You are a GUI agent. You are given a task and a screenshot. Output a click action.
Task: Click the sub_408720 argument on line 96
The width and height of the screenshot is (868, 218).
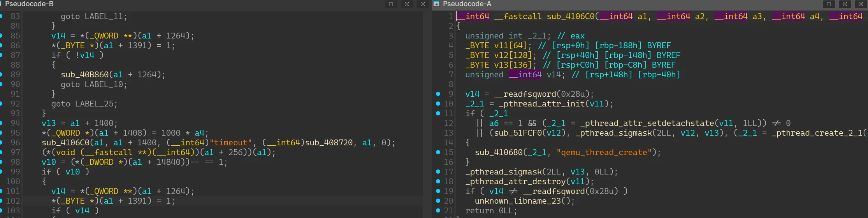(329, 143)
